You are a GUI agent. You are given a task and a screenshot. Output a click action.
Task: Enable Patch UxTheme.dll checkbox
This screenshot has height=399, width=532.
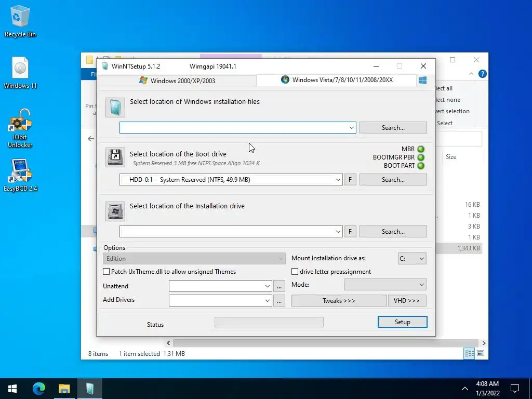coord(106,271)
